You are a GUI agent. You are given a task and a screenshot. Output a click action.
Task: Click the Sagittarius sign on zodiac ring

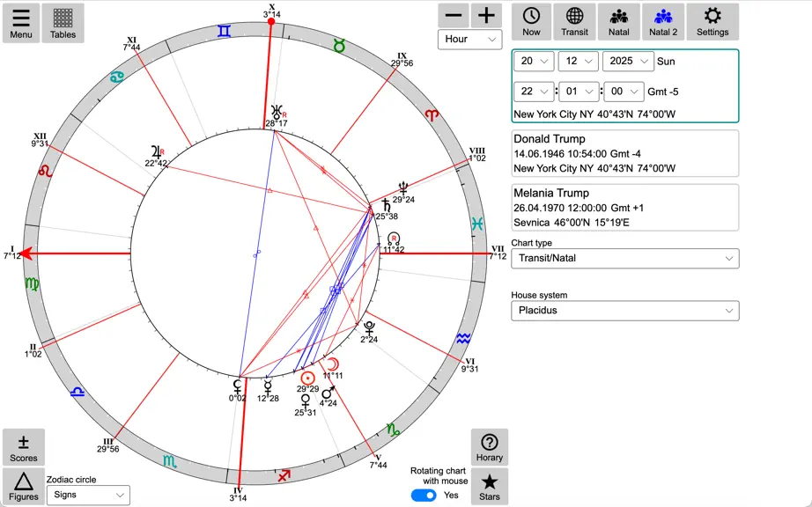pos(284,475)
